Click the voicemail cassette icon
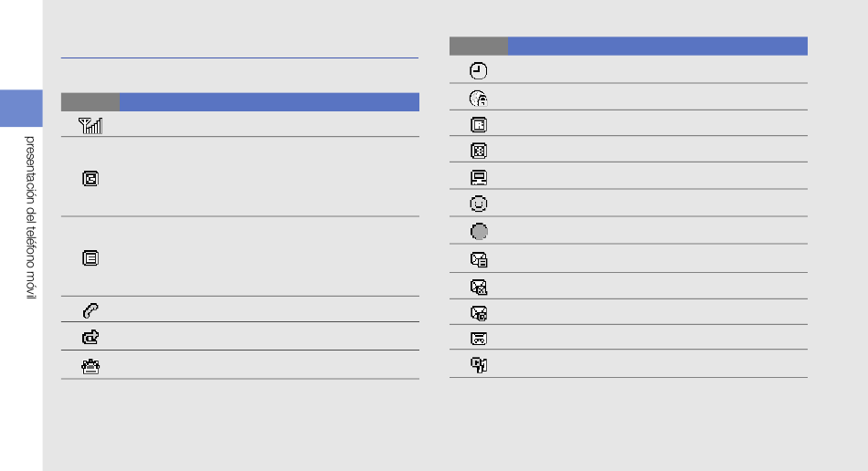 [478, 339]
